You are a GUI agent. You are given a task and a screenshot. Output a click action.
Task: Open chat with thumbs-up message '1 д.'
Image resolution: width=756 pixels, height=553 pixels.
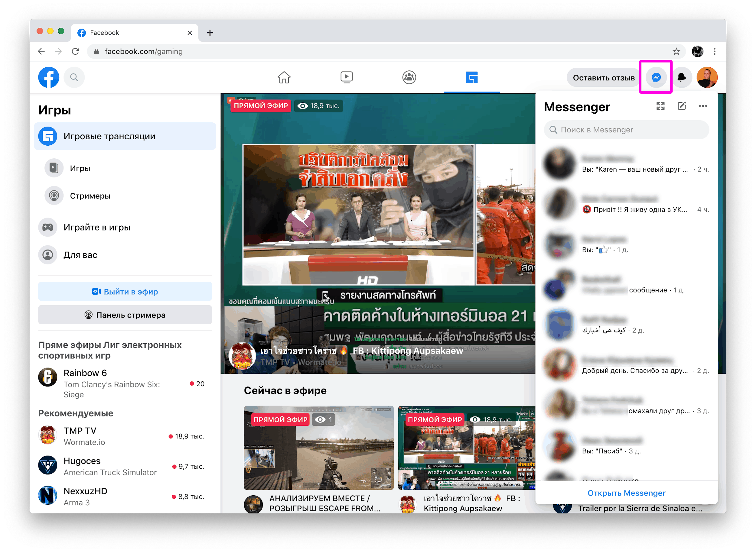626,244
